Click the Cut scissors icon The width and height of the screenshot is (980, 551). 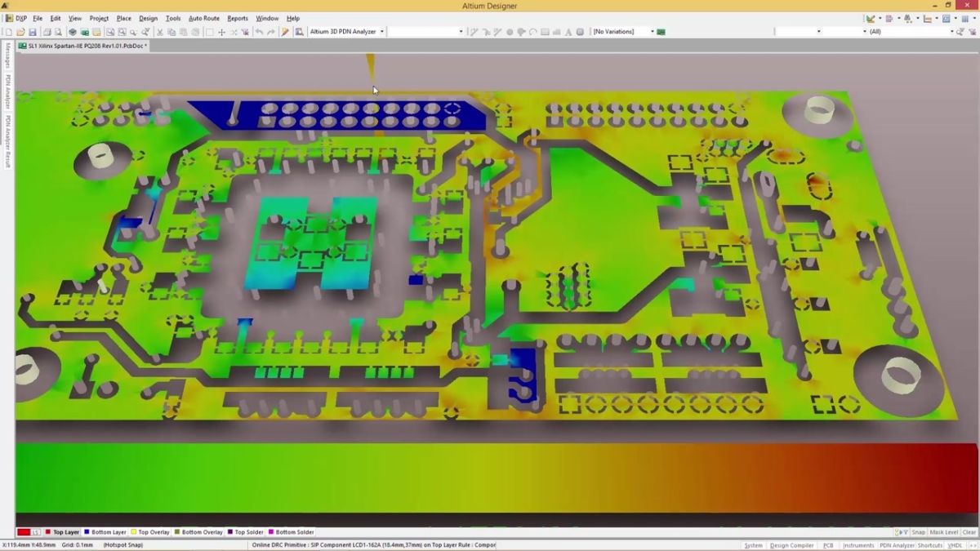click(160, 32)
